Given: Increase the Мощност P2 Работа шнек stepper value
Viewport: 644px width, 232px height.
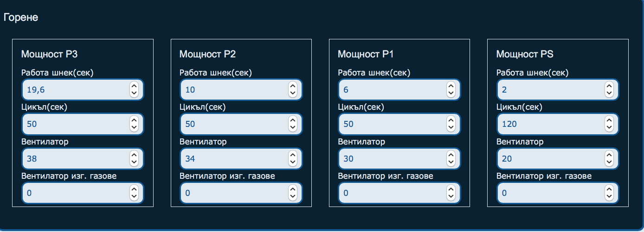Looking at the screenshot, I should [x=292, y=86].
